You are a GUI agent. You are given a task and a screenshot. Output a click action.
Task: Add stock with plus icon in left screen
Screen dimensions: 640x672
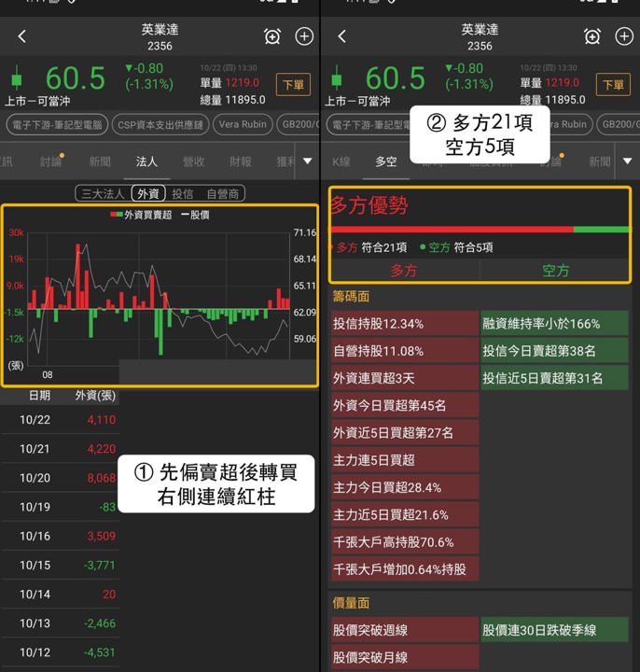point(304,36)
